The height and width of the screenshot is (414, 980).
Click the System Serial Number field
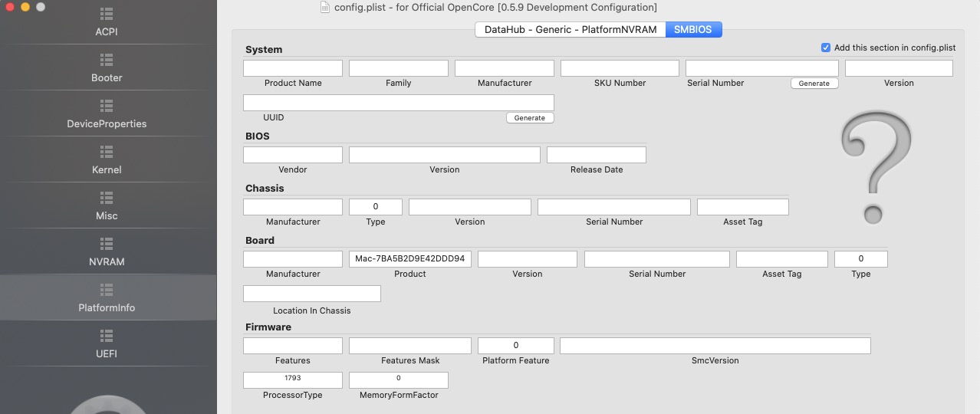pos(762,68)
